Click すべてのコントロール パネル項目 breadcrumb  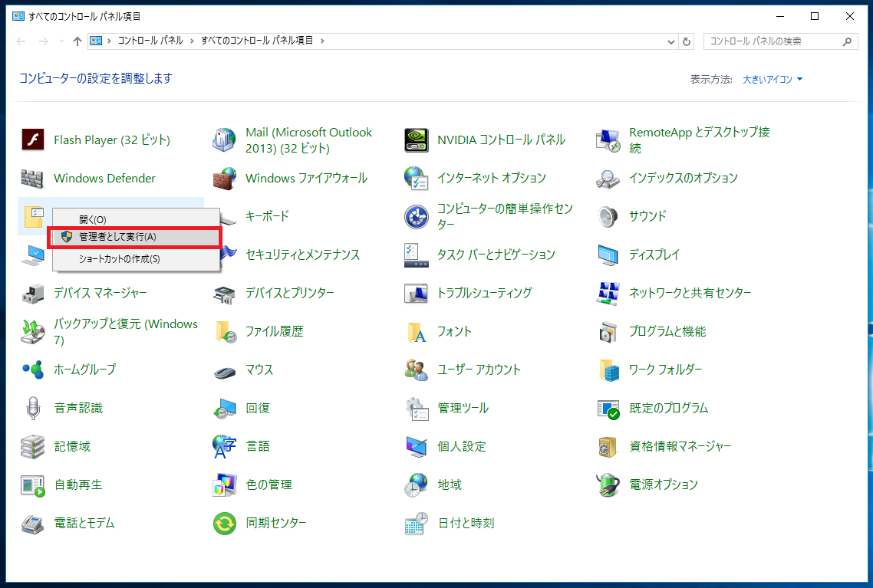pyautogui.click(x=257, y=41)
